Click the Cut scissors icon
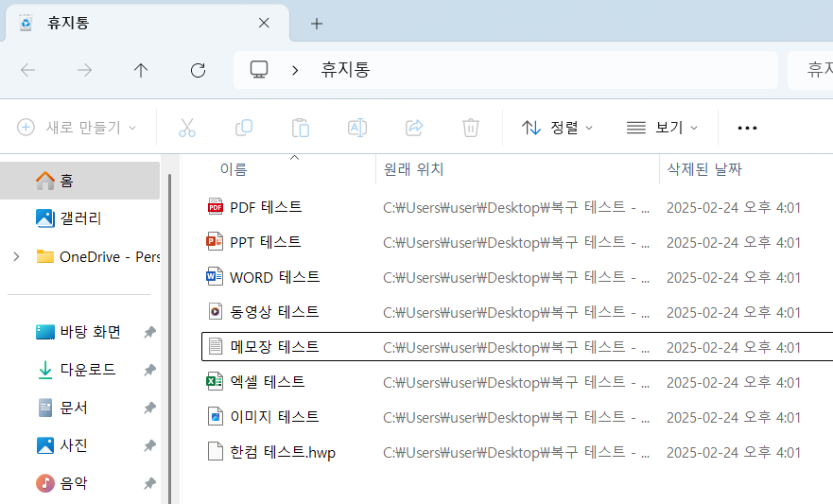This screenshot has width=833, height=504. tap(187, 128)
